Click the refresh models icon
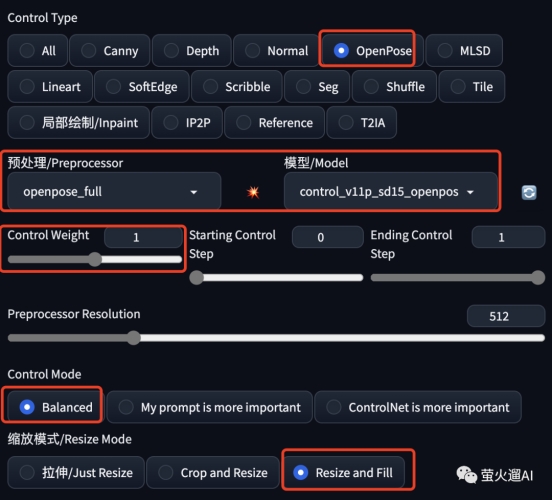Viewport: 552px width, 500px height. click(x=529, y=193)
